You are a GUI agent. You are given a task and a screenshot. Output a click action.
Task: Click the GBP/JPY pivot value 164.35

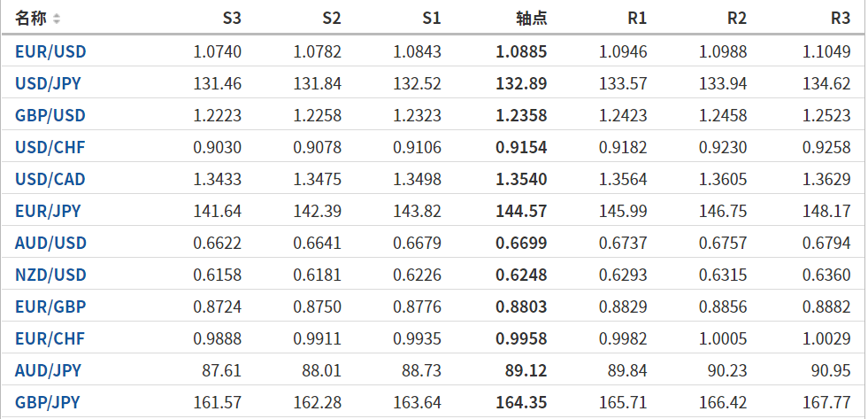(x=521, y=402)
